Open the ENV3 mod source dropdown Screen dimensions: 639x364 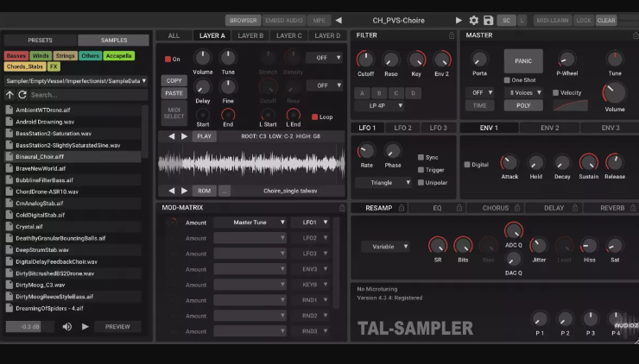310,269
